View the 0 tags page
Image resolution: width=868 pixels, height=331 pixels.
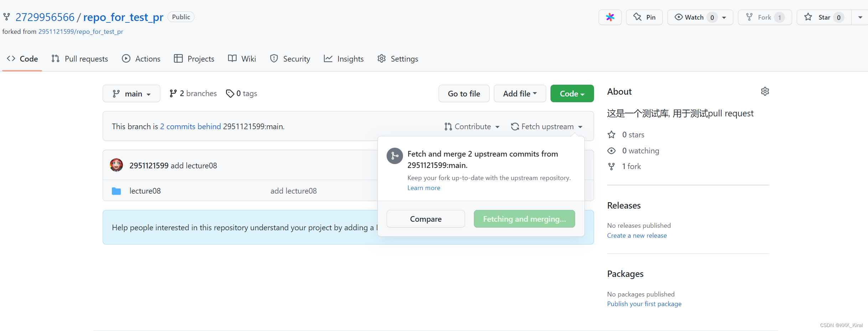click(x=242, y=93)
